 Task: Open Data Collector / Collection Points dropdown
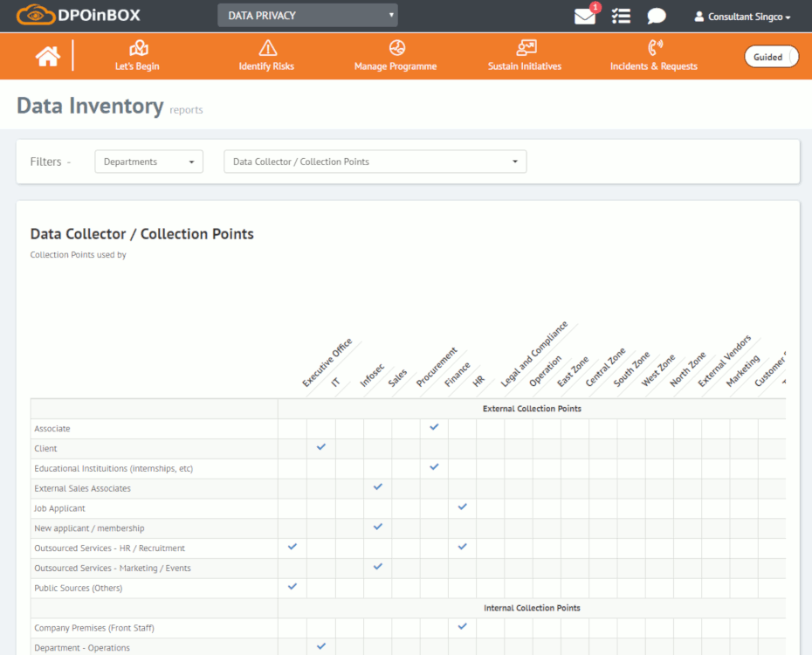375,162
